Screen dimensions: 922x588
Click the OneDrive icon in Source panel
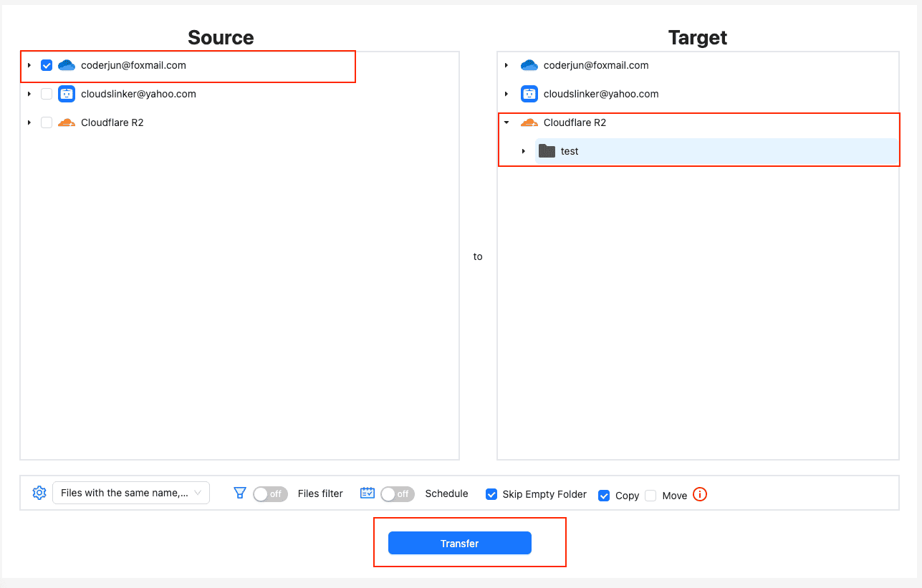(67, 65)
